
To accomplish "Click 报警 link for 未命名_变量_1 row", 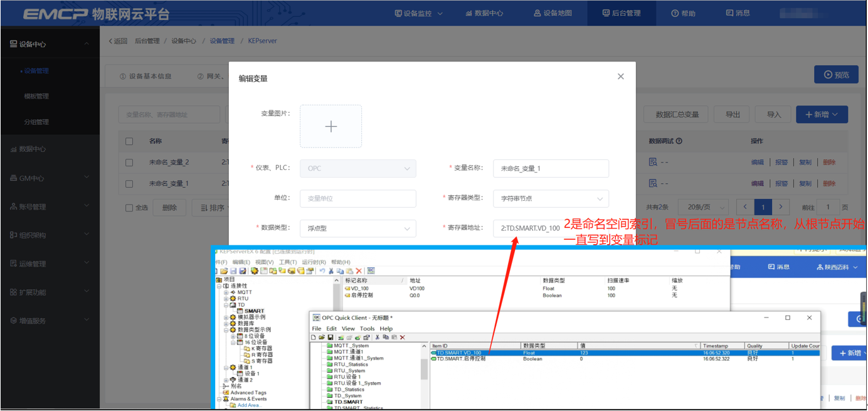I will pyautogui.click(x=781, y=184).
